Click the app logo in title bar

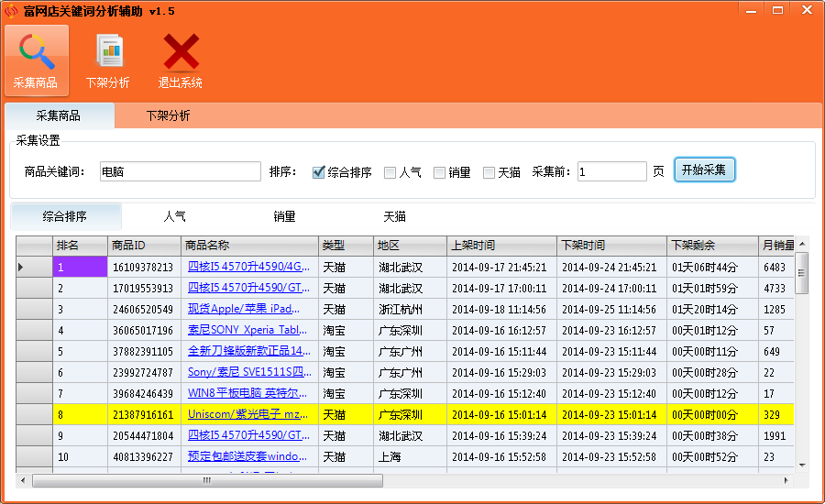(11, 11)
